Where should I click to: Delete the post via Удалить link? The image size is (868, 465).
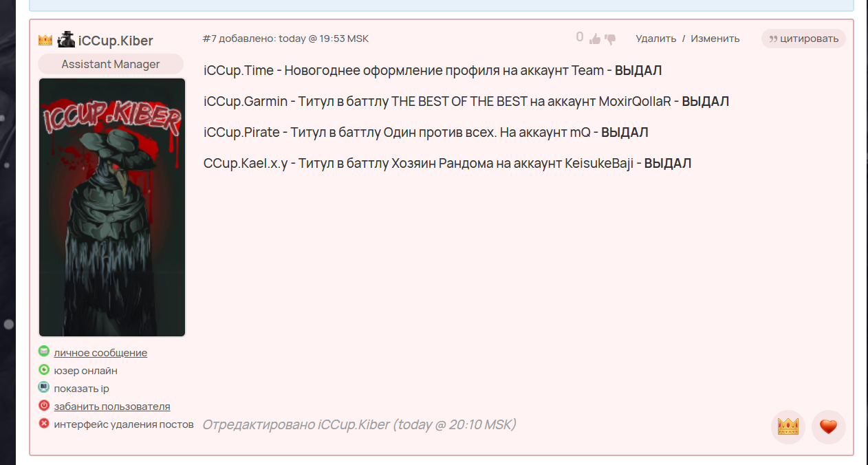(656, 39)
